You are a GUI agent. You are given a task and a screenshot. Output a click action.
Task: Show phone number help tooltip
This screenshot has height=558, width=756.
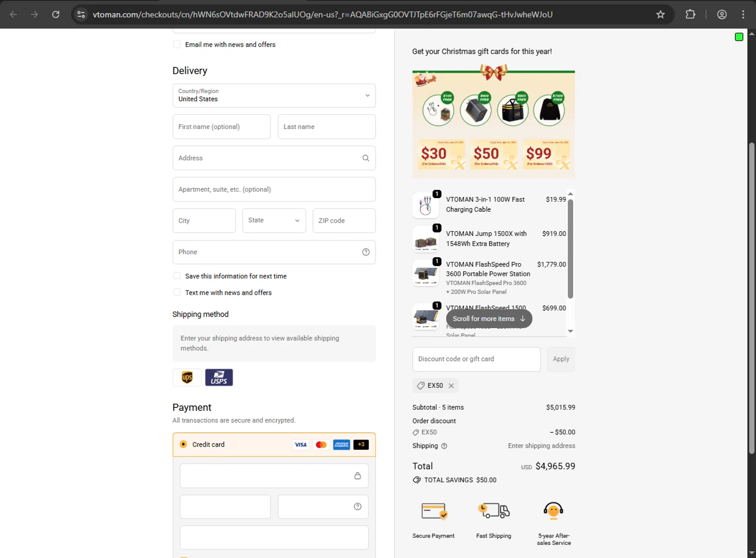coord(366,252)
